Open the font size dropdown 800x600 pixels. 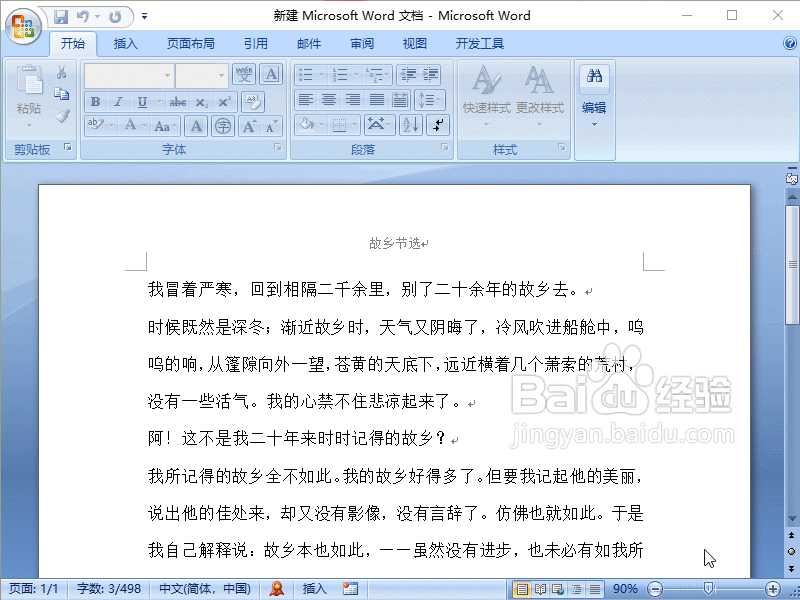pyautogui.click(x=221, y=76)
